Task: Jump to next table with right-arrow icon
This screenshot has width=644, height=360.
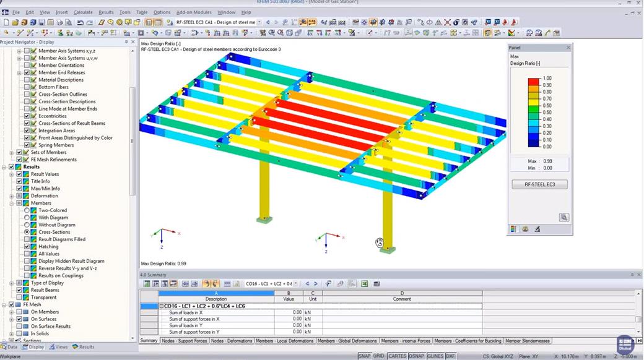Action: pos(315,283)
